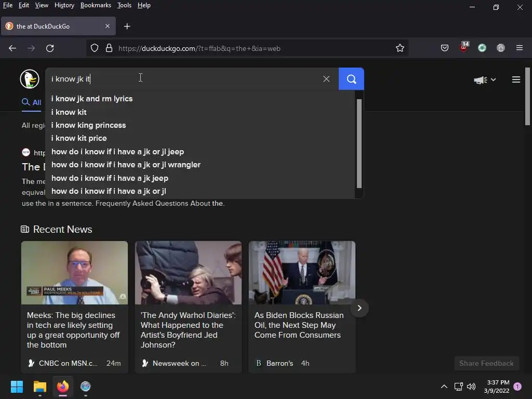Open the File menu

click(x=7, y=5)
